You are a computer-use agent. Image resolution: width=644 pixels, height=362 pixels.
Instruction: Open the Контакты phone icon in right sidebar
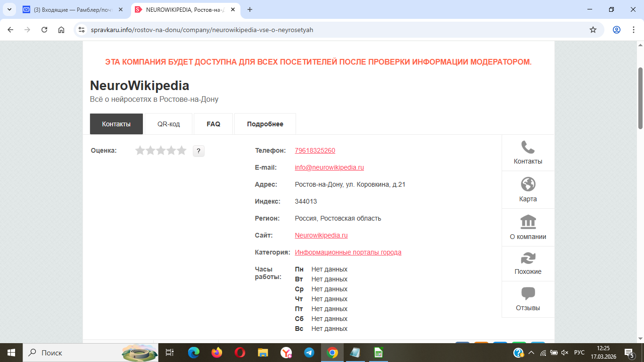[528, 148]
